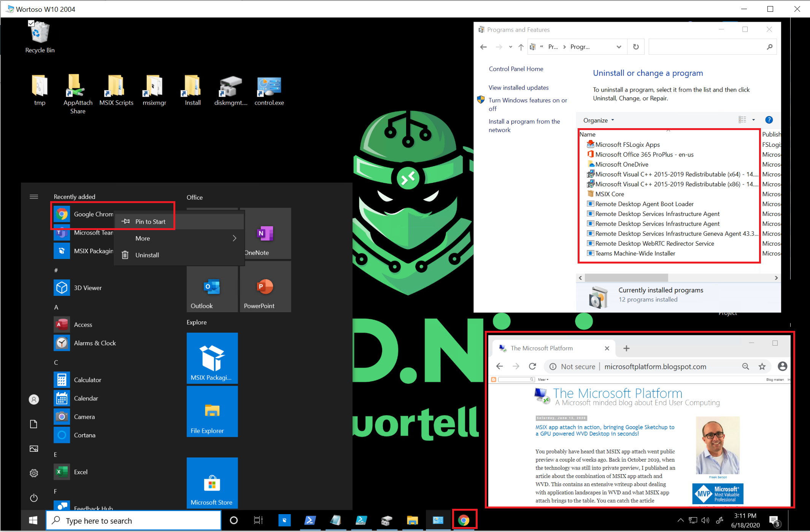Viewport: 810px width, 532px height.
Task: Open the AppAttach Share desktop shortcut
Action: [x=78, y=94]
